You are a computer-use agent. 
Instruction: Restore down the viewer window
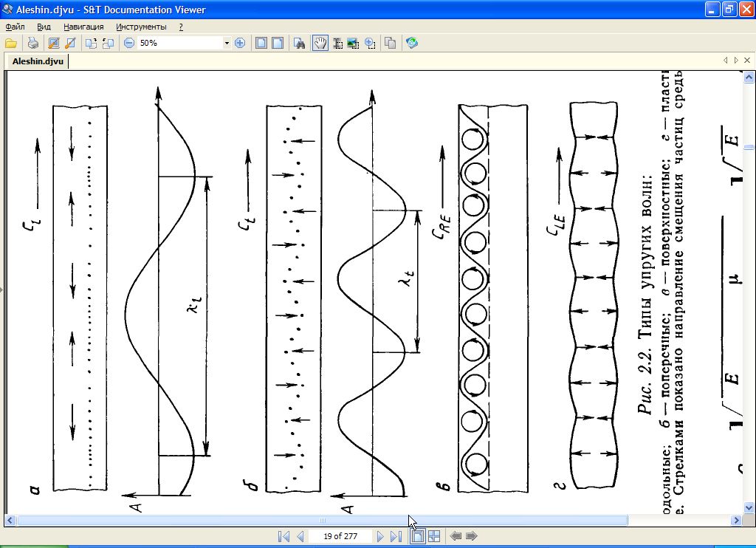tap(729, 9)
